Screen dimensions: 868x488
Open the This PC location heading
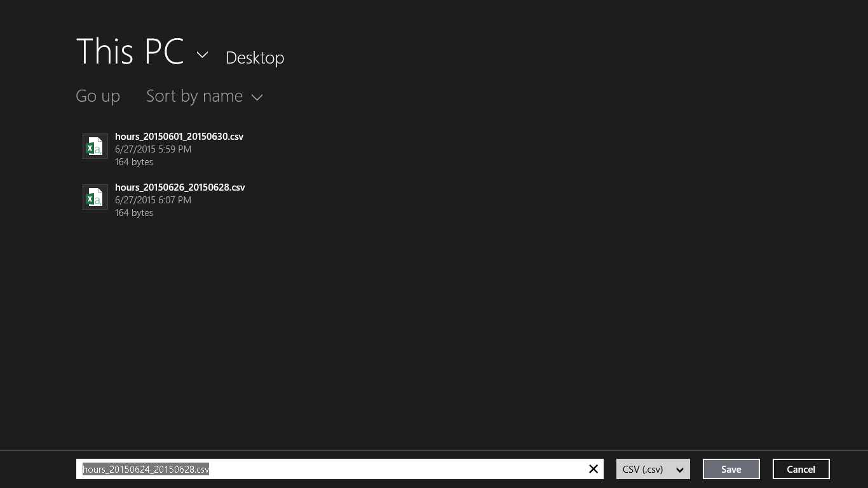130,51
